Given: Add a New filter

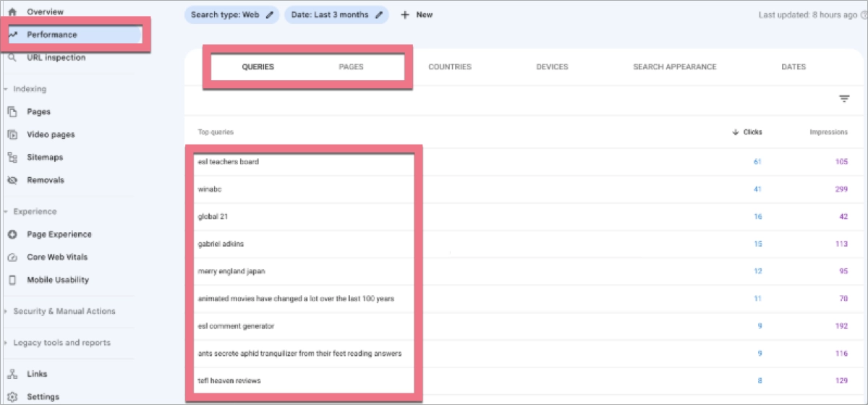Looking at the screenshot, I should click(x=417, y=14).
